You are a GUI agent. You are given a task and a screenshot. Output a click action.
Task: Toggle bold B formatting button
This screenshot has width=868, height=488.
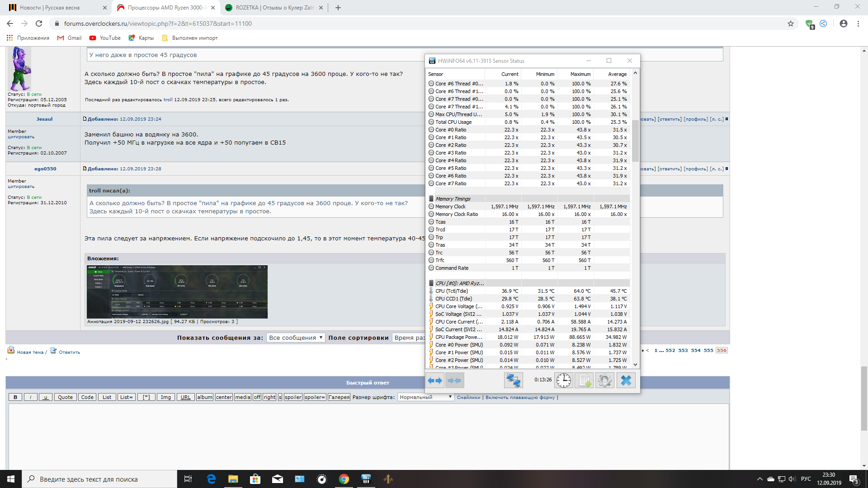pos(15,397)
